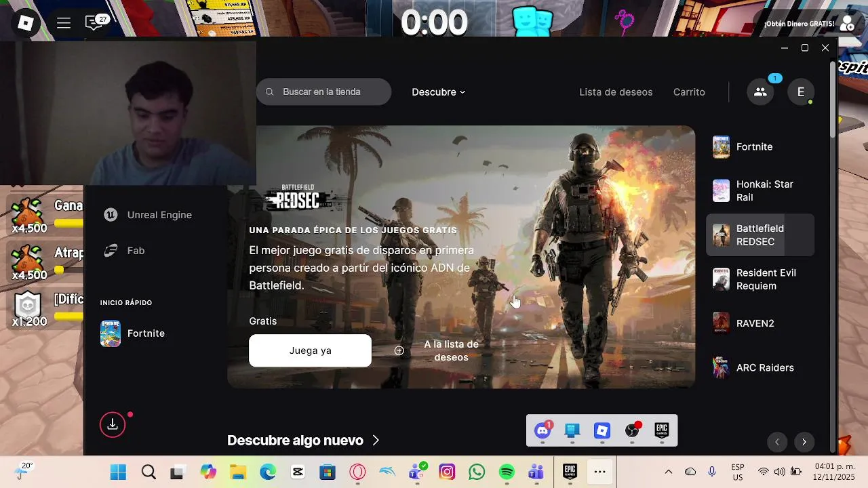
Task: Open the E profile avatar
Action: click(801, 92)
